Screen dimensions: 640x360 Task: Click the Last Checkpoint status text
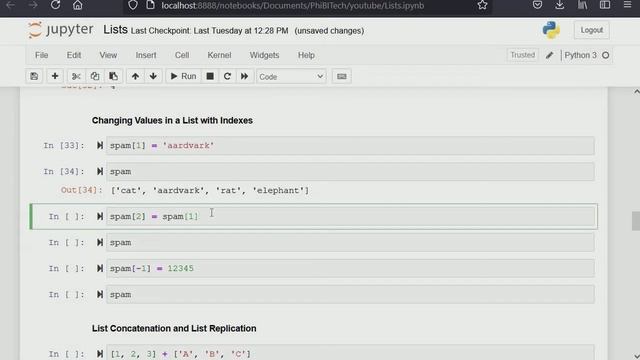tap(209, 31)
